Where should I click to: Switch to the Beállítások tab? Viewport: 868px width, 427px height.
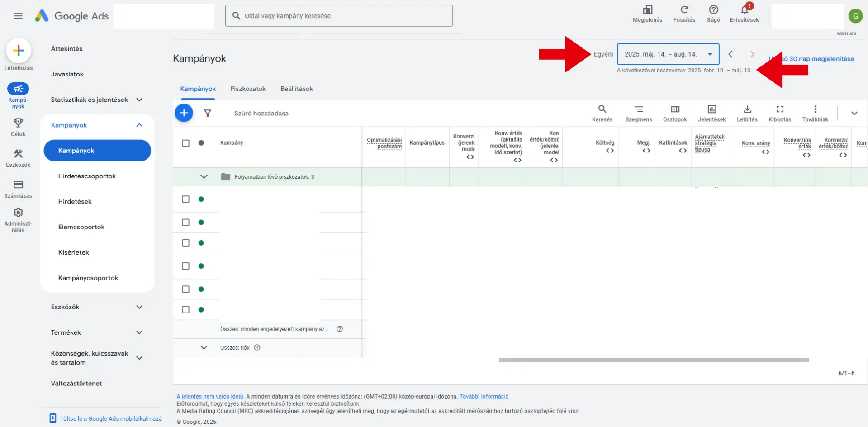[296, 89]
